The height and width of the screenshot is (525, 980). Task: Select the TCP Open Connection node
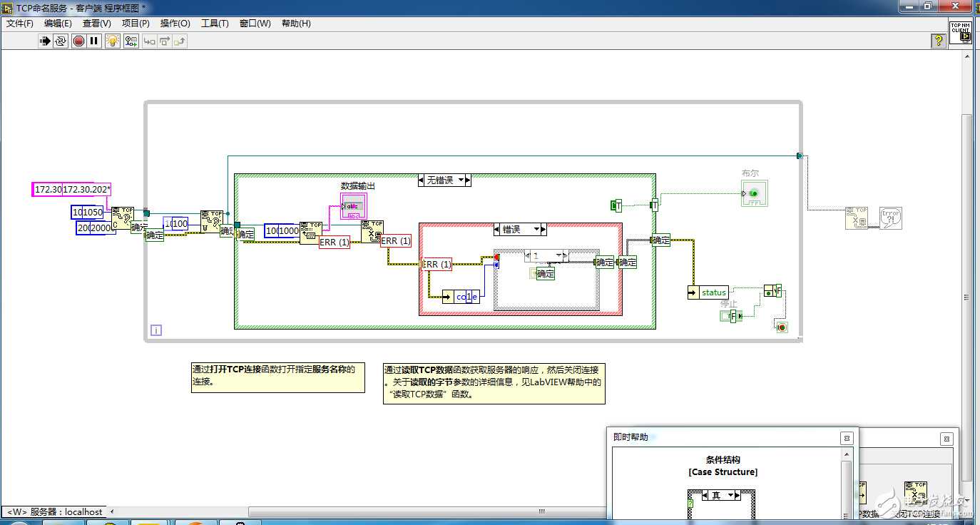tap(122, 217)
